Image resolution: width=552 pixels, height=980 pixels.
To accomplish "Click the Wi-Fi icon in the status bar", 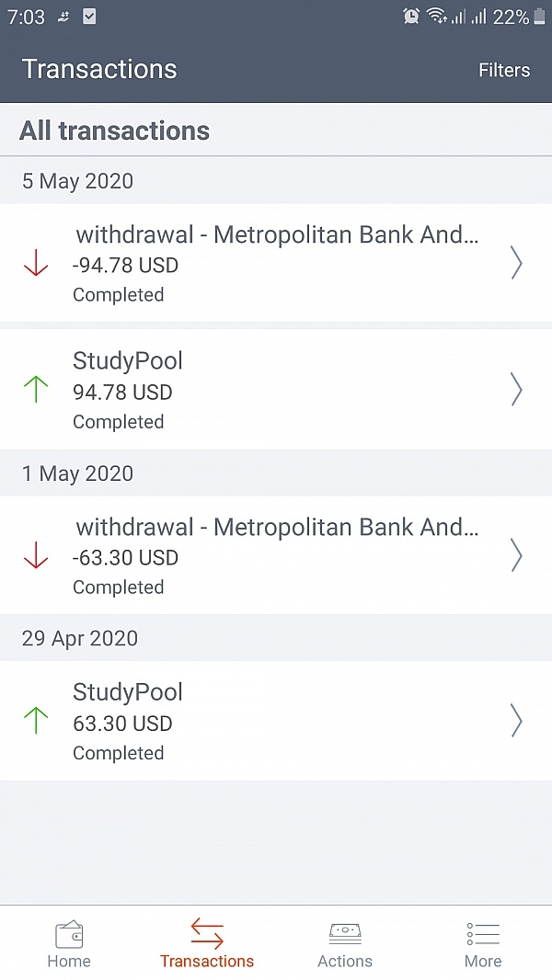I will point(436,16).
